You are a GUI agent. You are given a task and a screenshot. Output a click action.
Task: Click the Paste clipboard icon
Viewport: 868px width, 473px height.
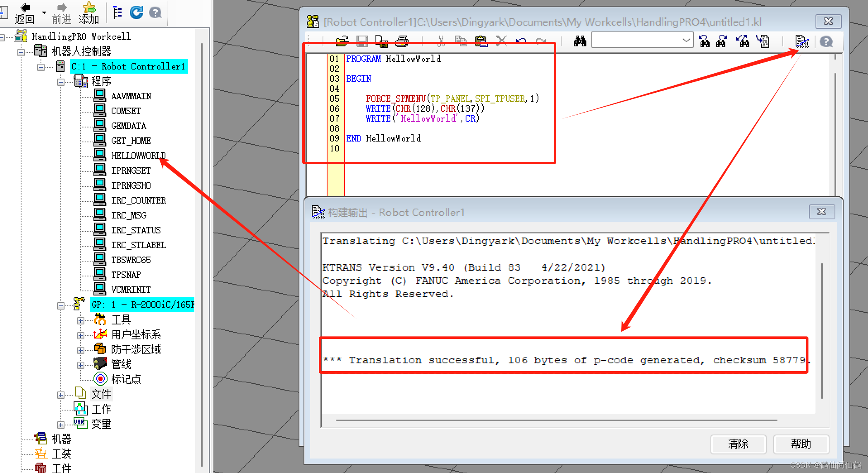click(x=481, y=41)
